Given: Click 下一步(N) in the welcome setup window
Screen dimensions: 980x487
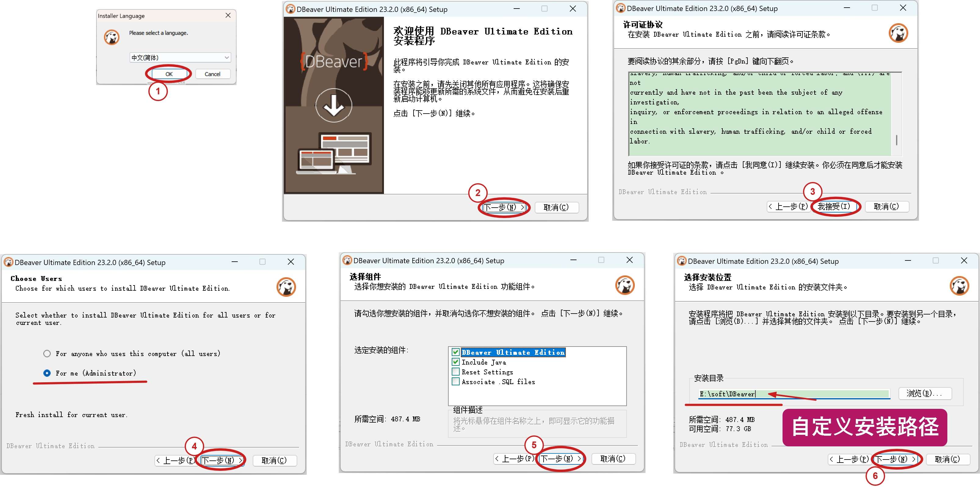Looking at the screenshot, I should point(504,207).
